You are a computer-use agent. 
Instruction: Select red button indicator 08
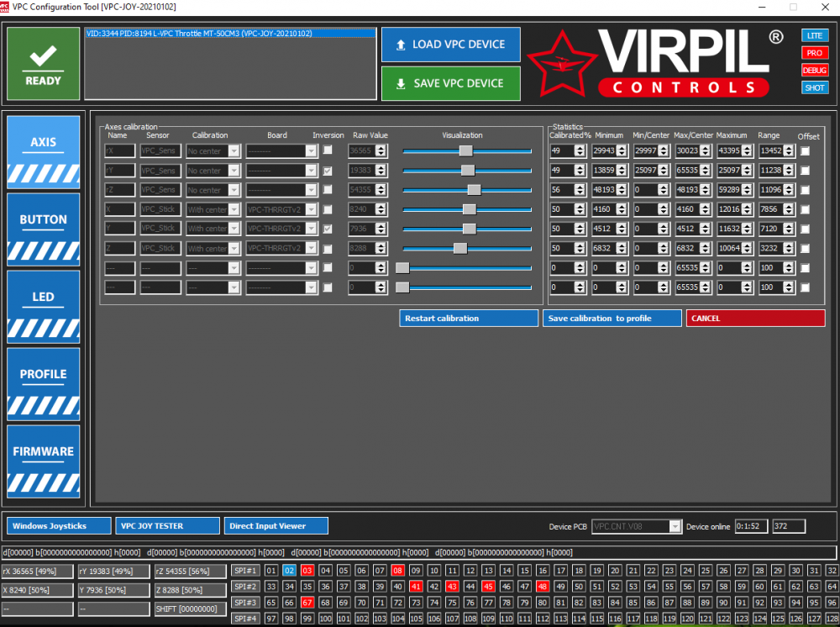click(x=397, y=570)
